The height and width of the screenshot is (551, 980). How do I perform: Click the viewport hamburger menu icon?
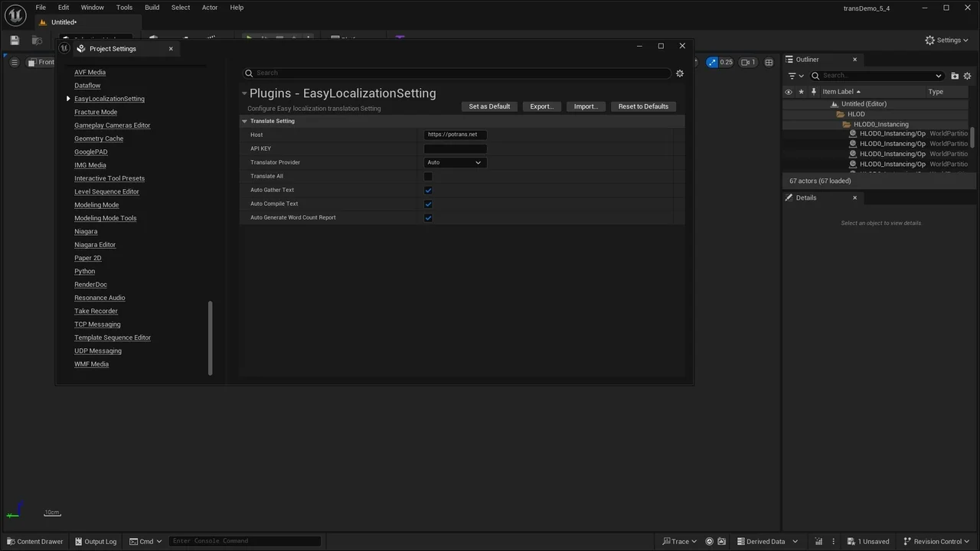coord(14,63)
